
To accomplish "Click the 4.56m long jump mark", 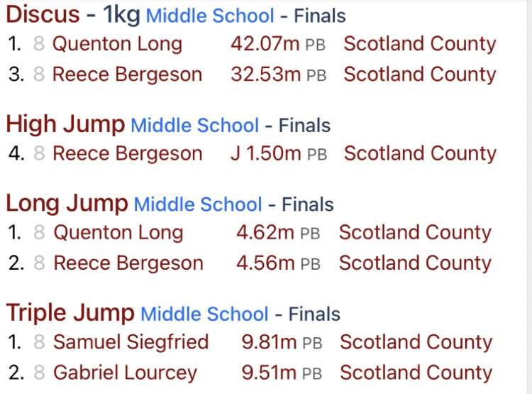I will (x=265, y=263).
